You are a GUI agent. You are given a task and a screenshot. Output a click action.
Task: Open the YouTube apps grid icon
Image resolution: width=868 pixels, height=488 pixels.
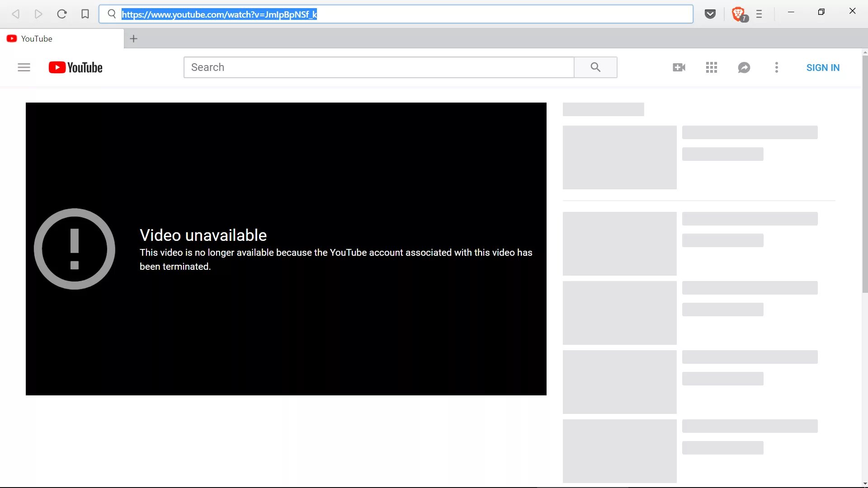pos(712,67)
